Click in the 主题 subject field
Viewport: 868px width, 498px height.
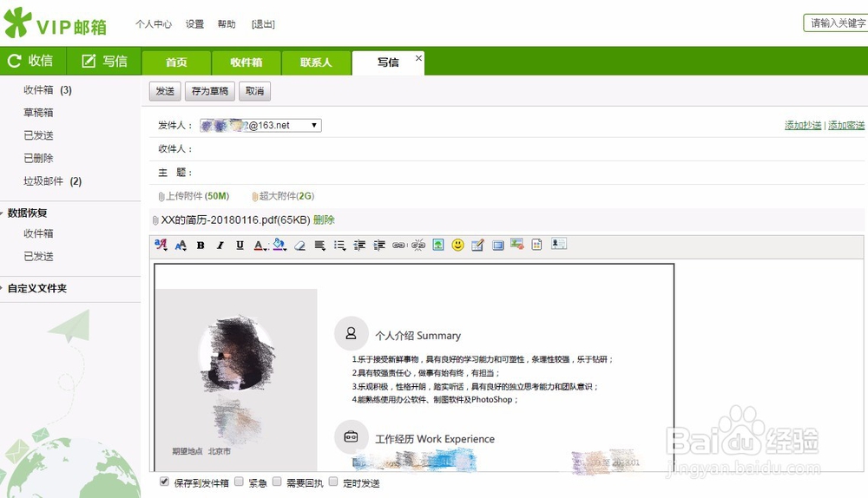tap(529, 173)
